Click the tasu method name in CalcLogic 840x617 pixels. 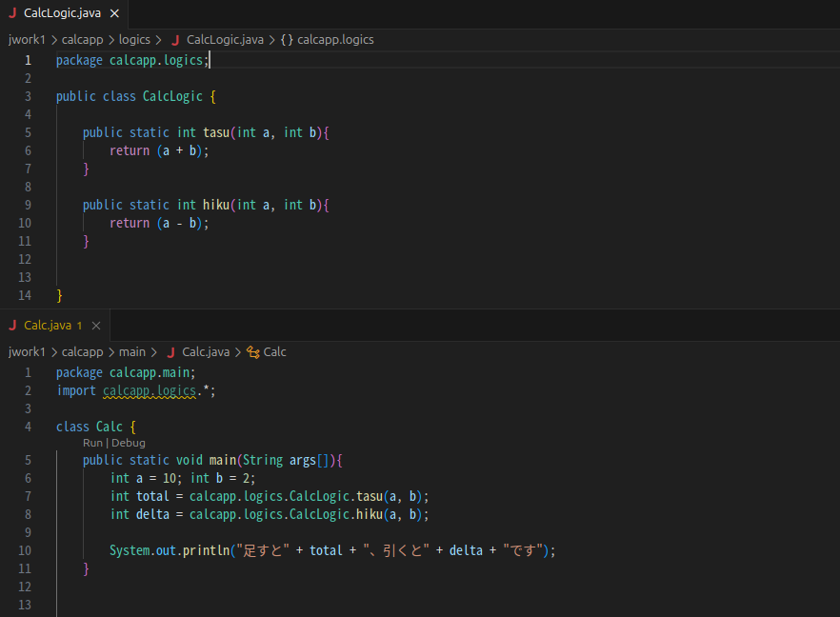216,133
